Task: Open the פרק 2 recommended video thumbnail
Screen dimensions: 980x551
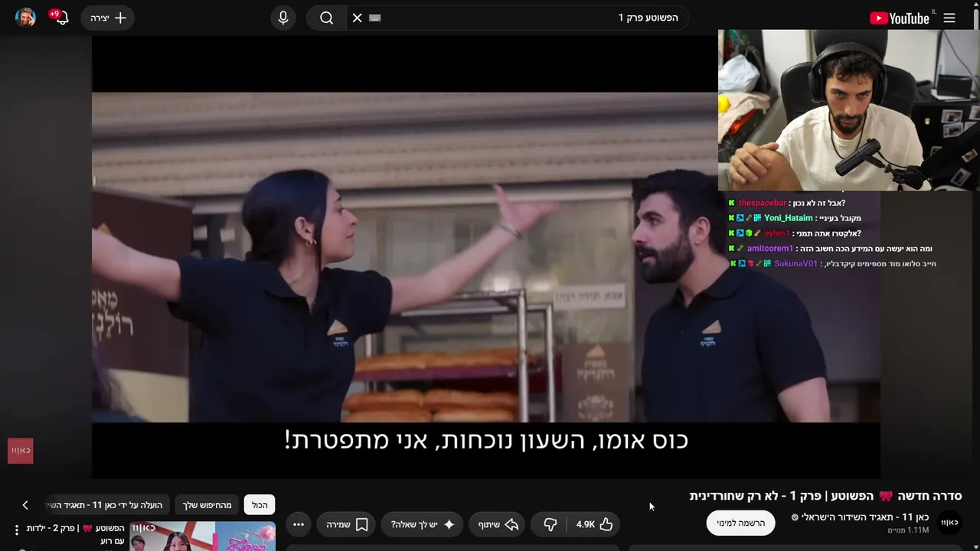Action: tap(202, 536)
